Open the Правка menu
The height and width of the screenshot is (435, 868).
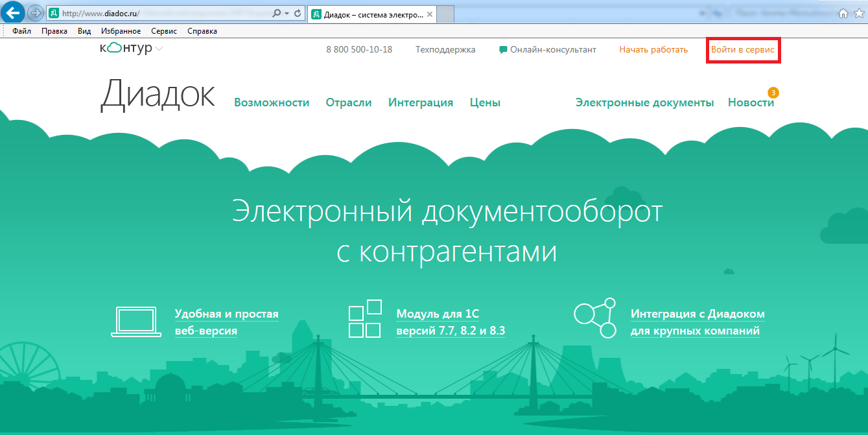click(54, 30)
